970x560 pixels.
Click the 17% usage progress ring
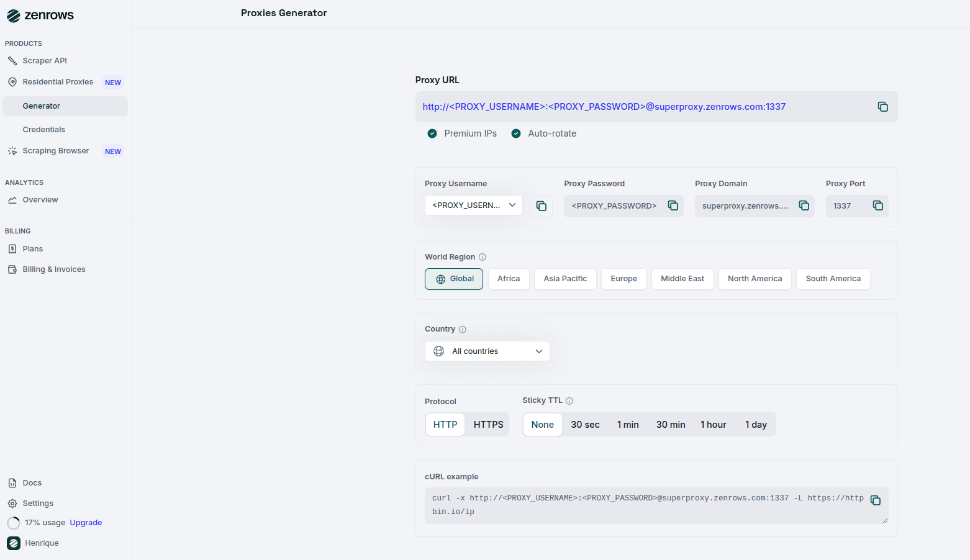(14, 523)
